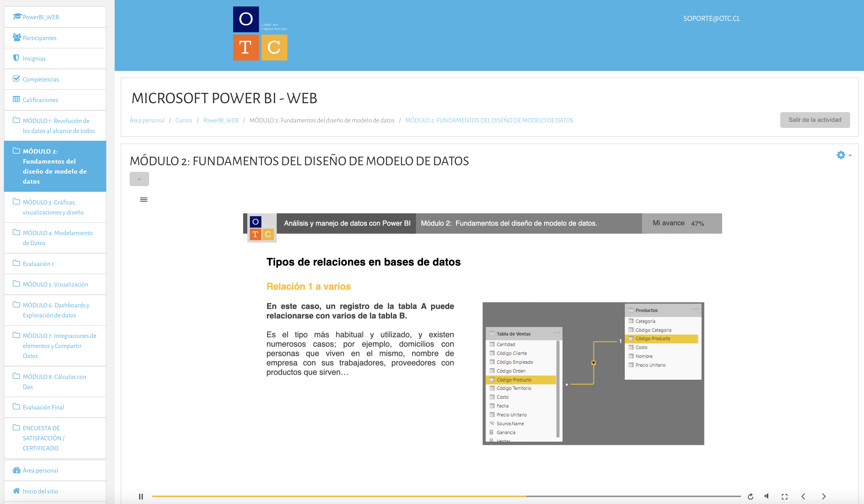Click the small OTC logo in slide header

point(261,228)
